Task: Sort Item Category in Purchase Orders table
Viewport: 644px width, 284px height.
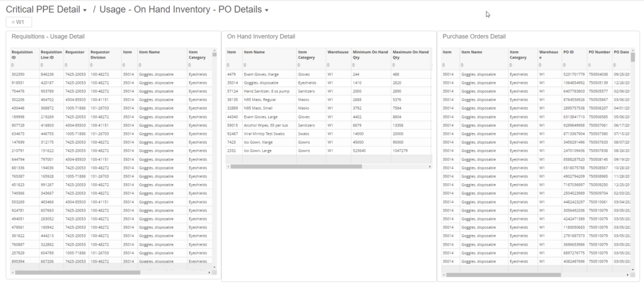Action: point(511,65)
